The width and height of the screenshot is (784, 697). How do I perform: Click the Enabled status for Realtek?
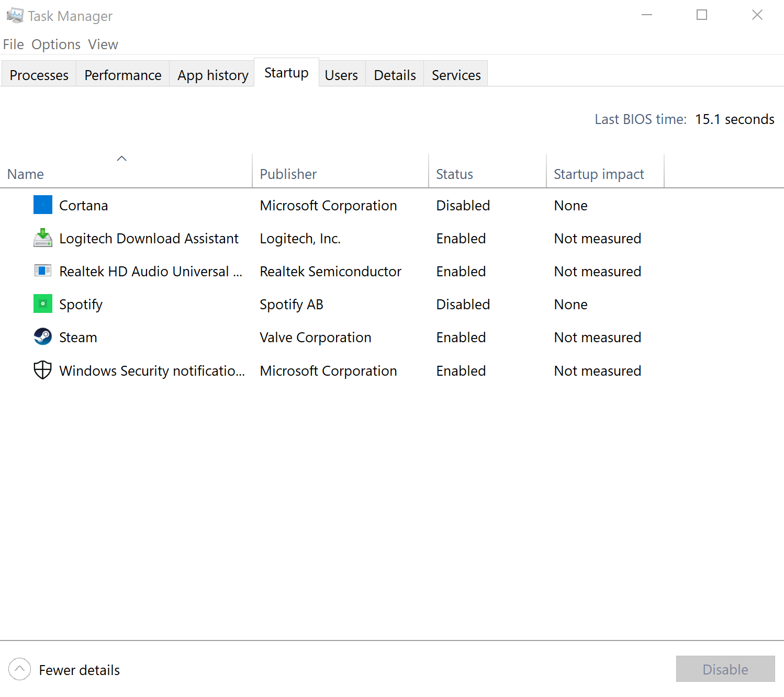461,272
